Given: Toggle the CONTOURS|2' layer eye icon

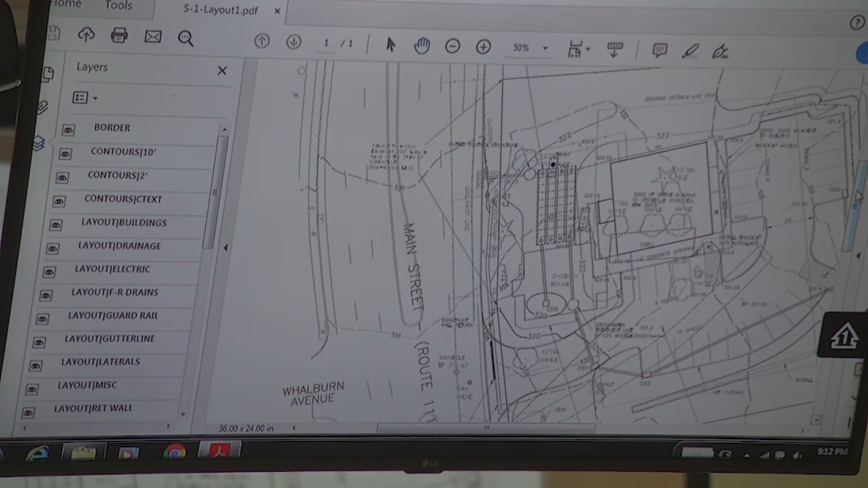Looking at the screenshot, I should pyautogui.click(x=62, y=178).
